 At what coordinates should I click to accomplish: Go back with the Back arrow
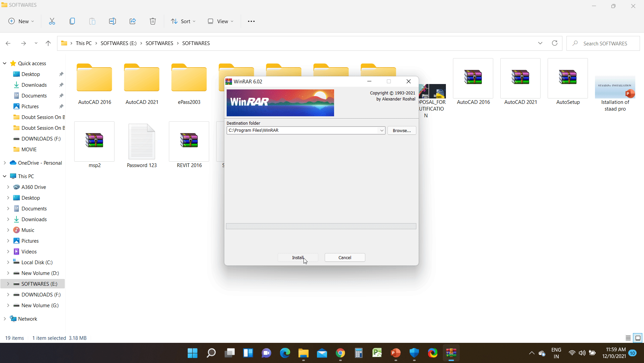tap(8, 43)
